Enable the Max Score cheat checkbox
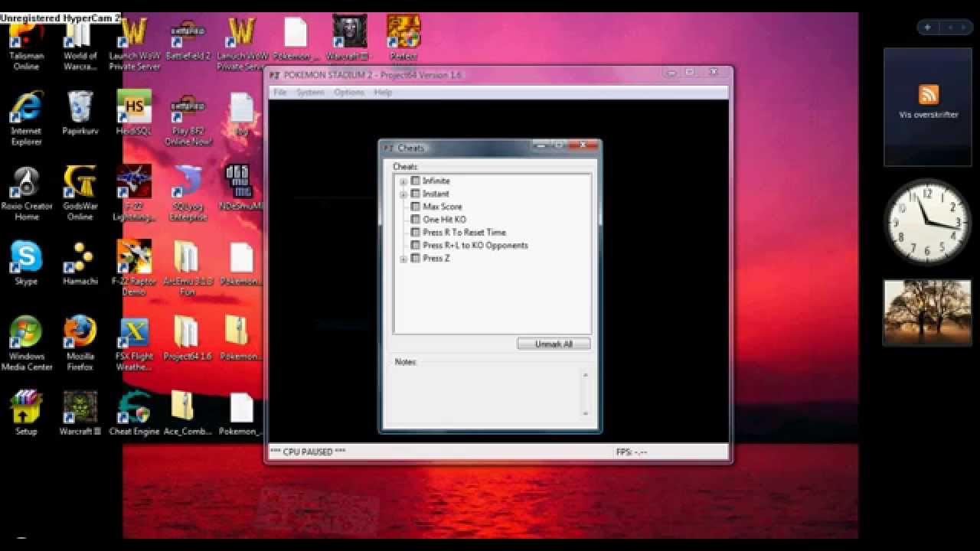Image resolution: width=980 pixels, height=551 pixels. tap(416, 207)
